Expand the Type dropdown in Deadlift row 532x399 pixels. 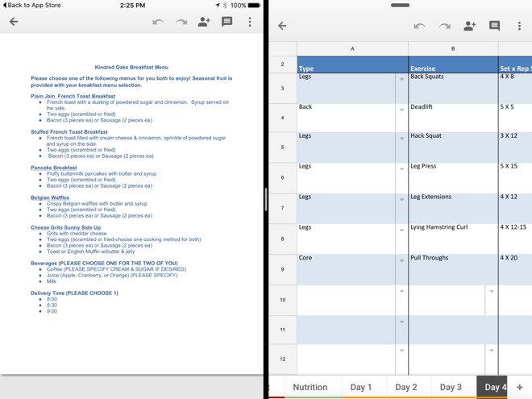[401, 110]
